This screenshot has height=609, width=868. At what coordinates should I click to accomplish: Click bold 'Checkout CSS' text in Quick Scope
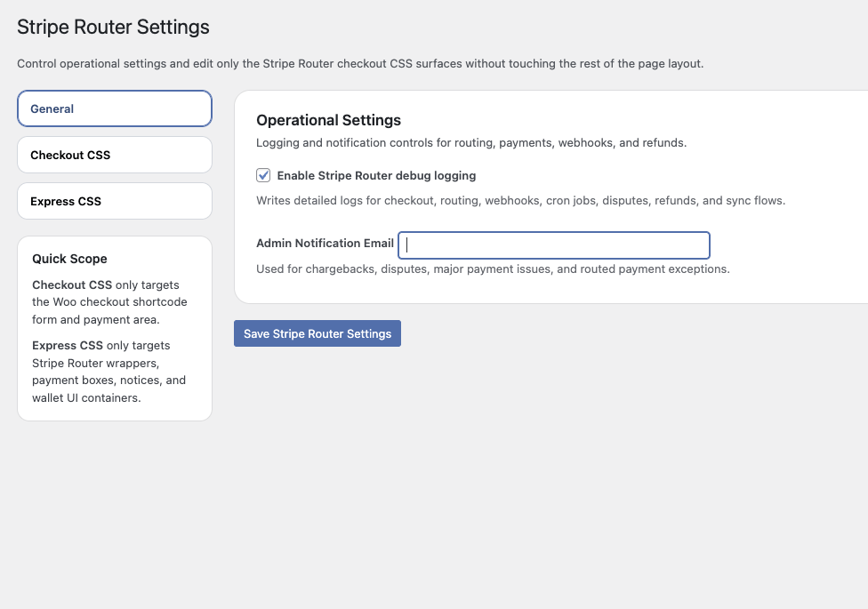71,285
